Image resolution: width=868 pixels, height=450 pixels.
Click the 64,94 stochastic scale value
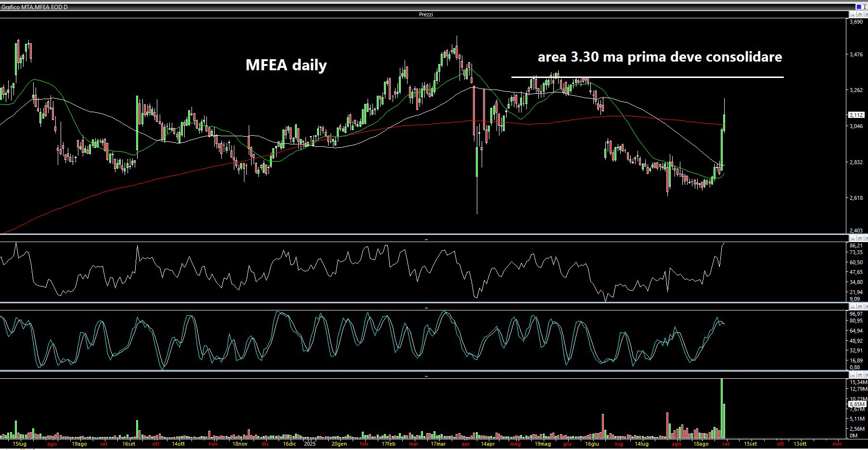(856, 331)
